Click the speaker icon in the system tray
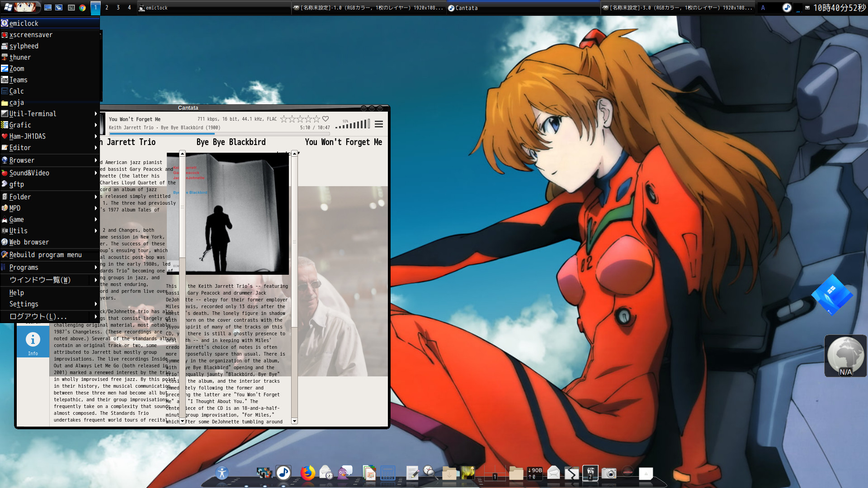 tap(787, 8)
